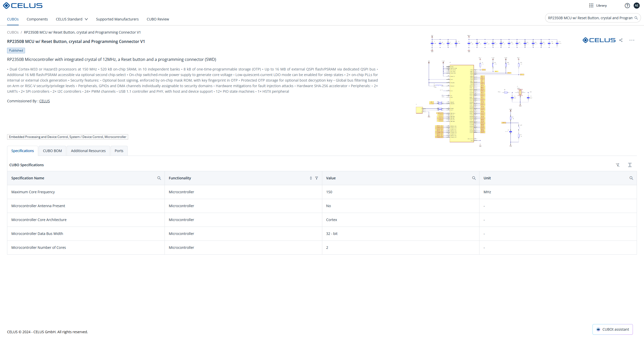Follow the CELUS commissioned-by link
The width and height of the screenshot is (644, 339).
tap(44, 101)
